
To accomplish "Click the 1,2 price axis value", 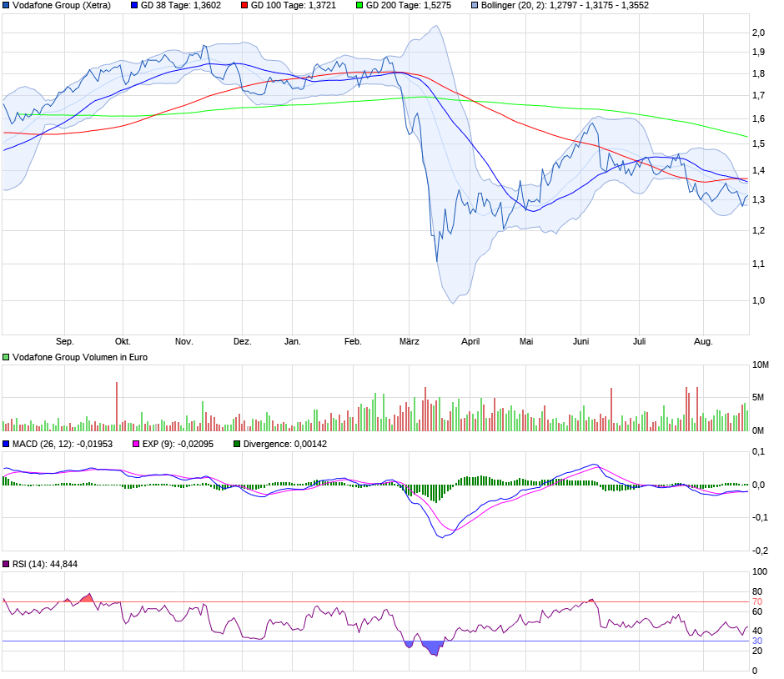I will pos(758,230).
